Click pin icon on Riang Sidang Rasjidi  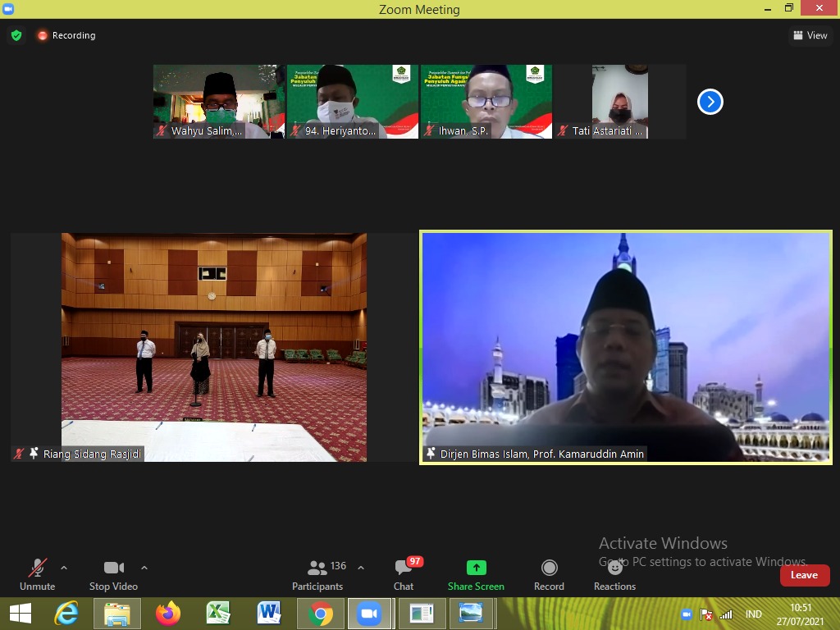click(x=34, y=453)
